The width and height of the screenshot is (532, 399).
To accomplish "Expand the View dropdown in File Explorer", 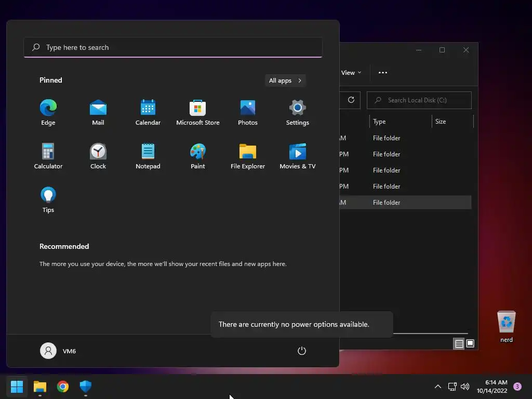I will pos(351,73).
